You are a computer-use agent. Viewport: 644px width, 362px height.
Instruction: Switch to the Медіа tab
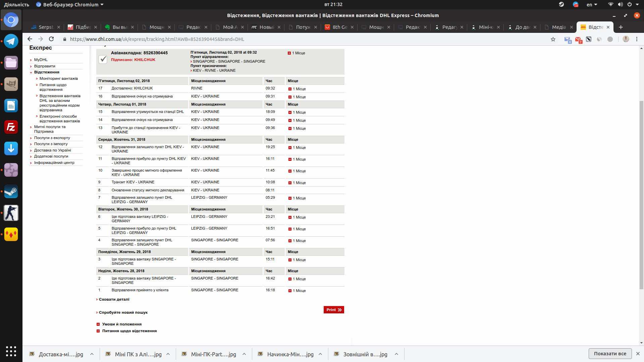pyautogui.click(x=558, y=27)
